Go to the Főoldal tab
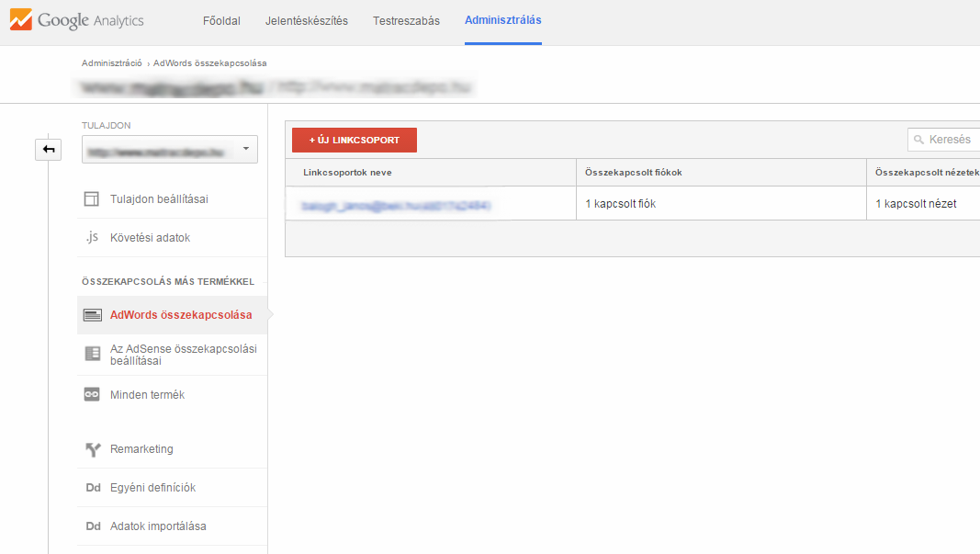 [x=221, y=20]
